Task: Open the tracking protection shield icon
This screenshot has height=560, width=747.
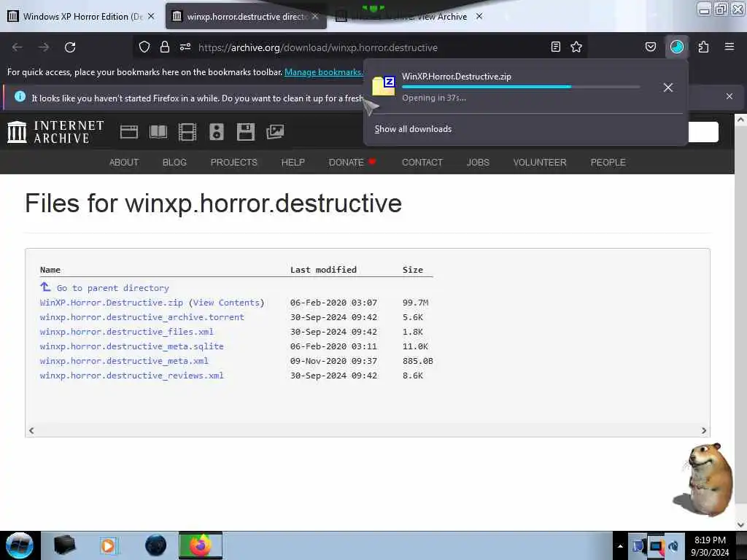Action: point(144,47)
